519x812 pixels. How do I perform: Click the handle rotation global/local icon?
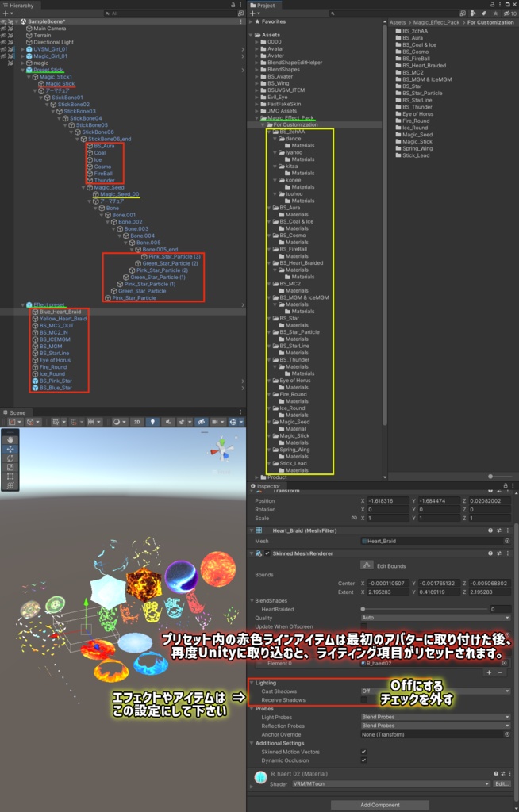pos(33,422)
